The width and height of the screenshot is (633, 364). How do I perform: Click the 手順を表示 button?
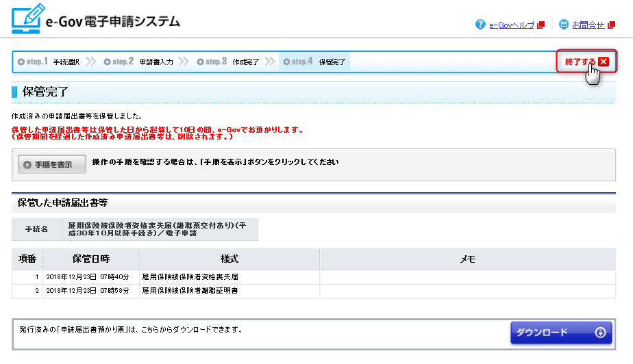click(x=52, y=164)
